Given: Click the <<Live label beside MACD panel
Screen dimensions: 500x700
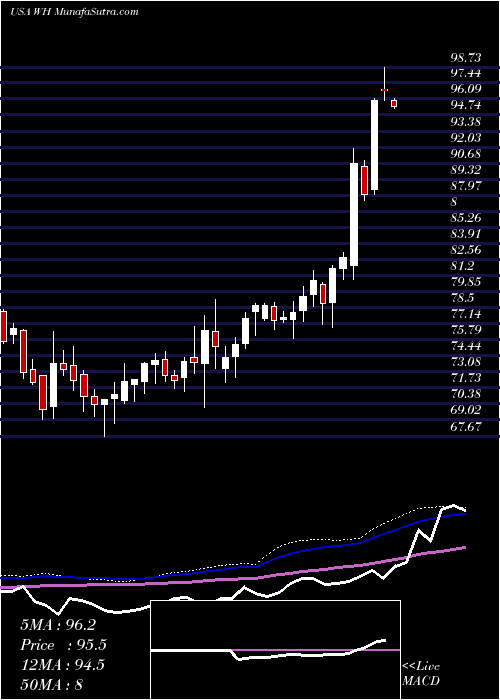Looking at the screenshot, I should (x=421, y=667).
